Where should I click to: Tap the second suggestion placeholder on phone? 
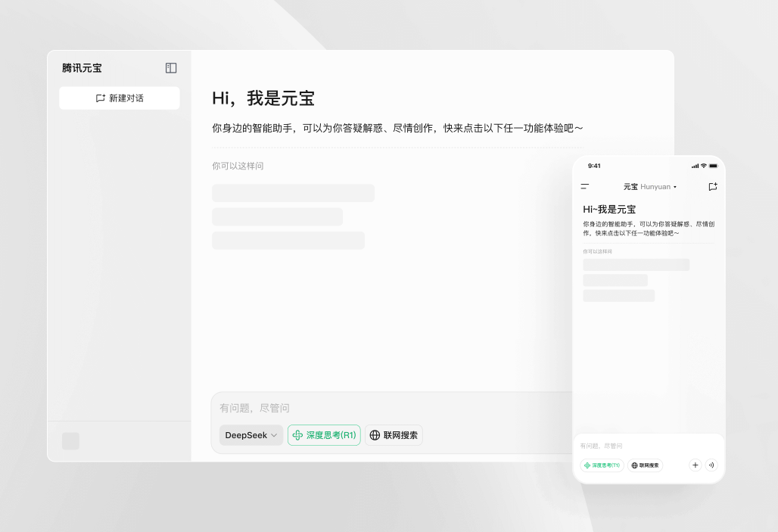615,280
